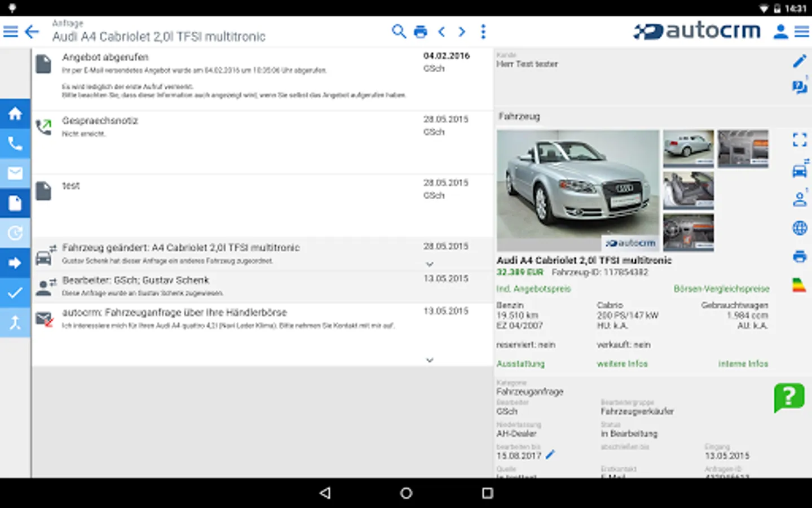
Task: Select the Home sidebar icon
Action: click(15, 113)
